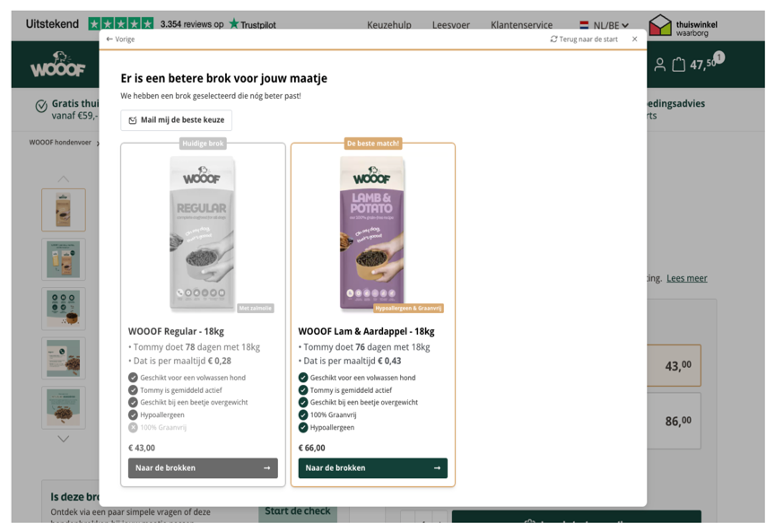Screen dimensions: 775x532
Task: Select the third product thumbnail
Action: tap(64, 309)
